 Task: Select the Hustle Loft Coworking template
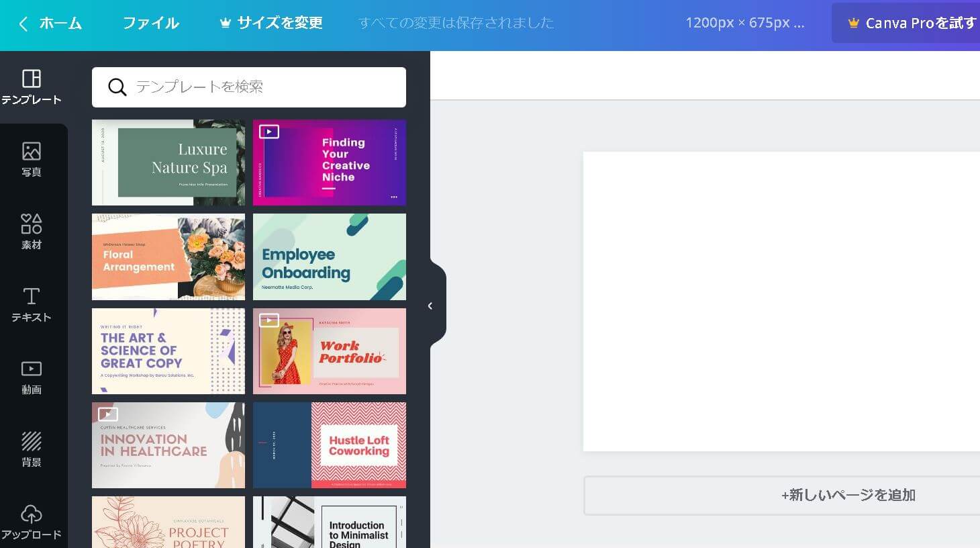coord(330,445)
